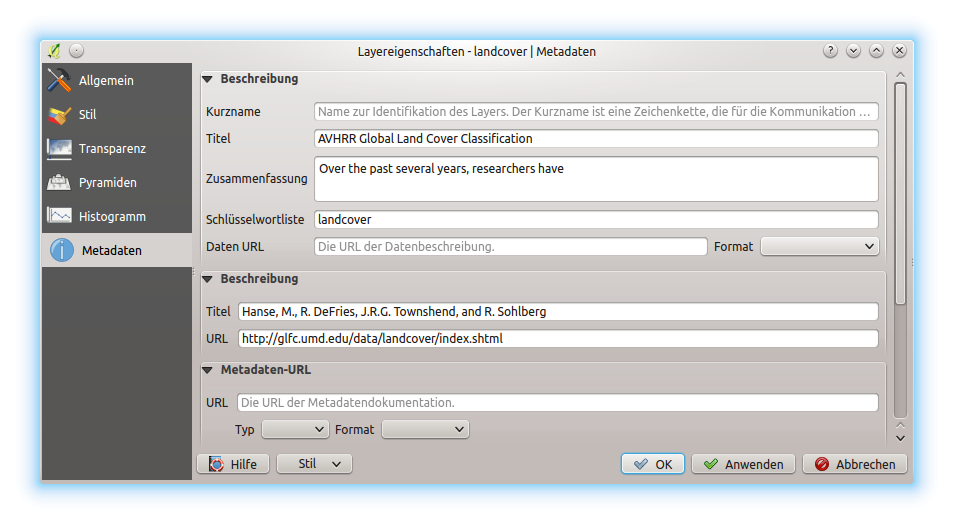This screenshot has width=954, height=524.
Task: Click the Histogramm icon in sidebar
Action: click(60, 217)
